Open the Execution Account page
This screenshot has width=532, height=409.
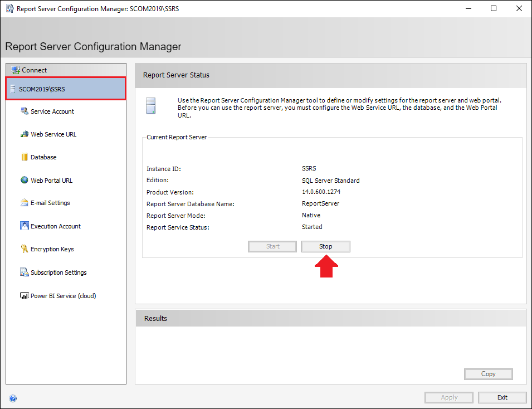pyautogui.click(x=56, y=226)
